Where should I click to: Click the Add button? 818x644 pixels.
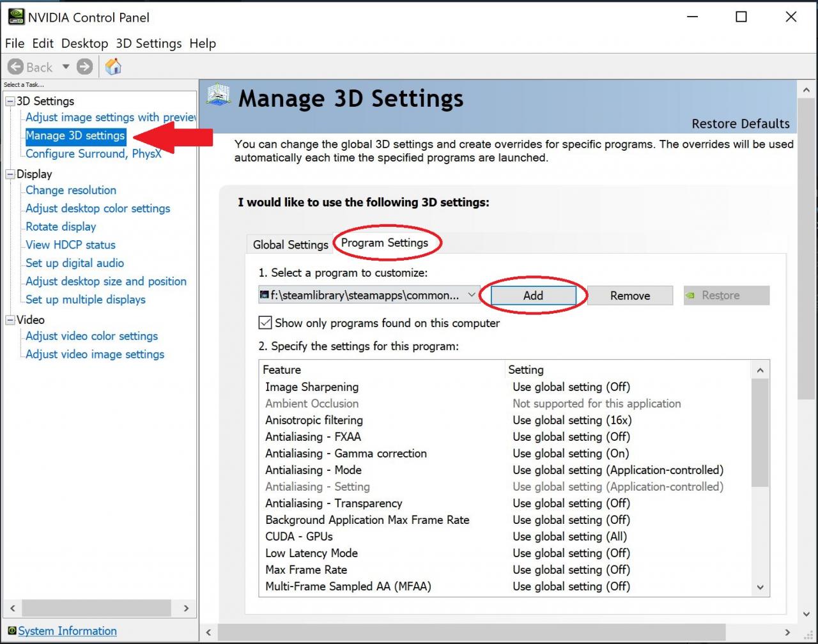pyautogui.click(x=533, y=295)
